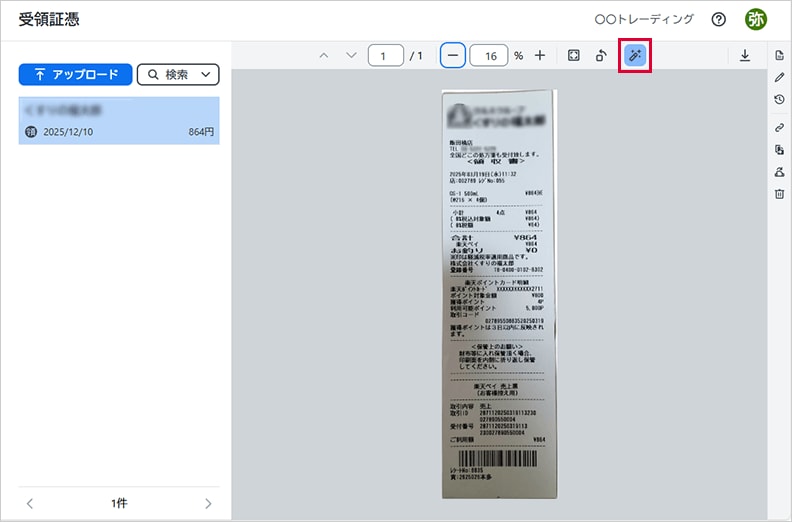The image size is (792, 522).
Task: Expand the 検索 search dropdown
Action: [x=178, y=74]
